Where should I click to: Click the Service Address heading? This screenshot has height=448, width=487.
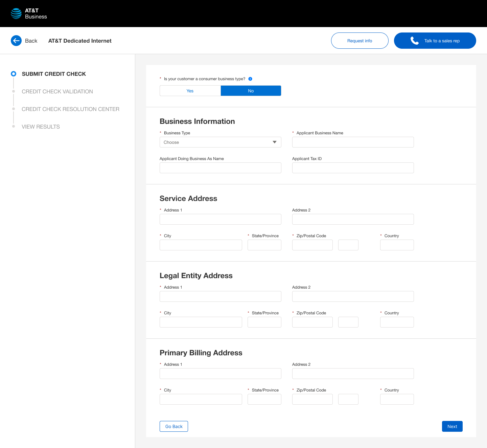(188, 198)
